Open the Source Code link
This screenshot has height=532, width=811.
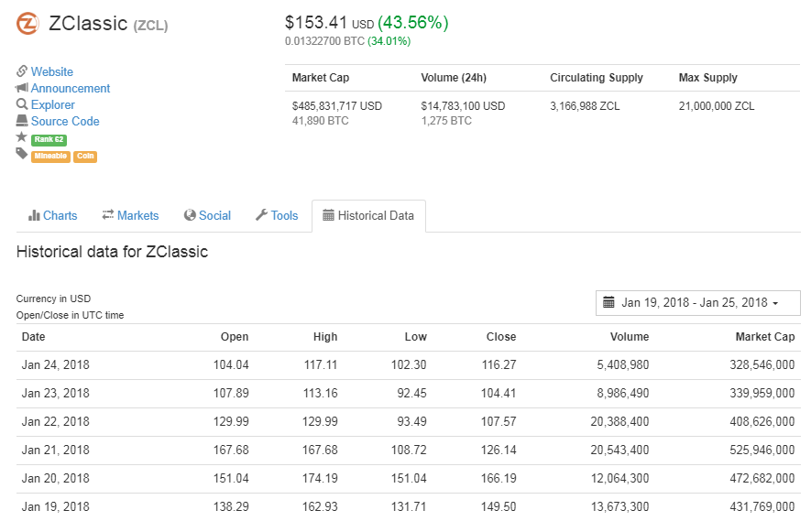tap(65, 122)
